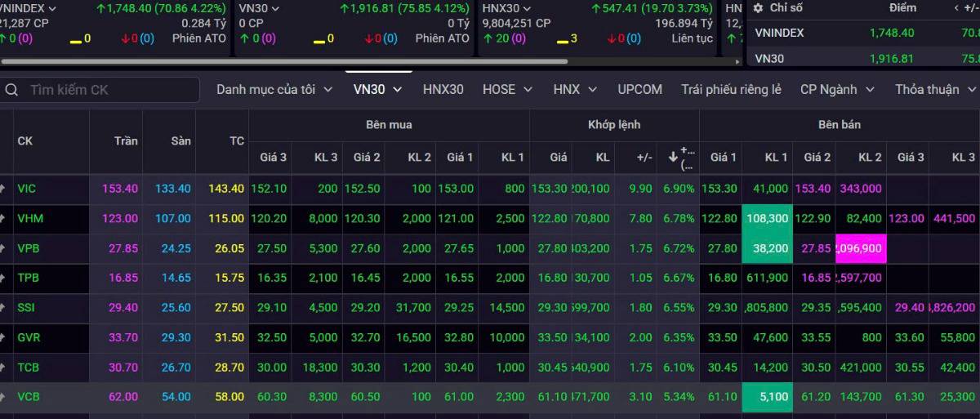Image resolution: width=980 pixels, height=419 pixels.
Task: Pin the TPB stock row
Action: click(2, 278)
